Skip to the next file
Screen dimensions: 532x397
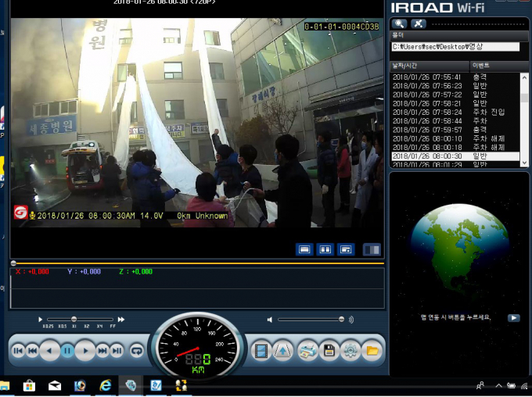coord(102,351)
